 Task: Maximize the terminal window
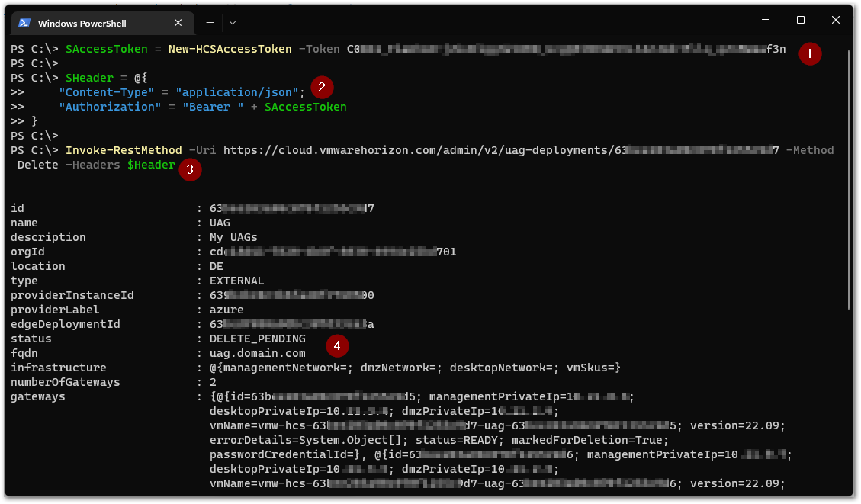pyautogui.click(x=801, y=20)
